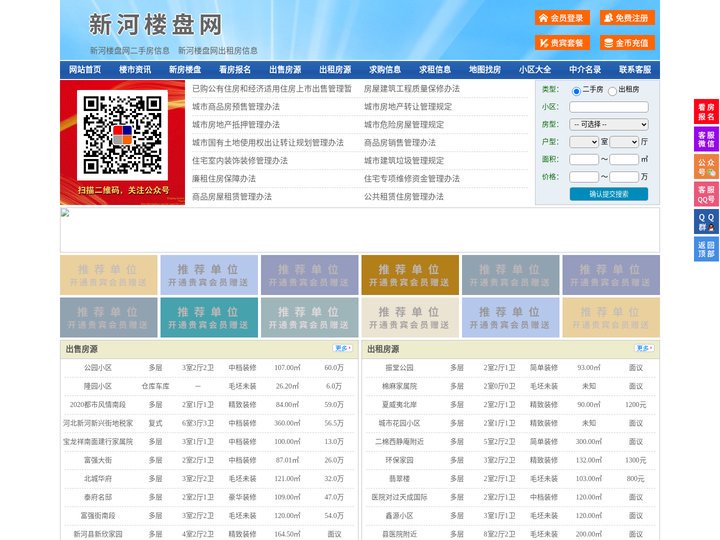720x540 pixels.
Task: Open the 翡翠楼 rental listing
Action: [x=399, y=478]
